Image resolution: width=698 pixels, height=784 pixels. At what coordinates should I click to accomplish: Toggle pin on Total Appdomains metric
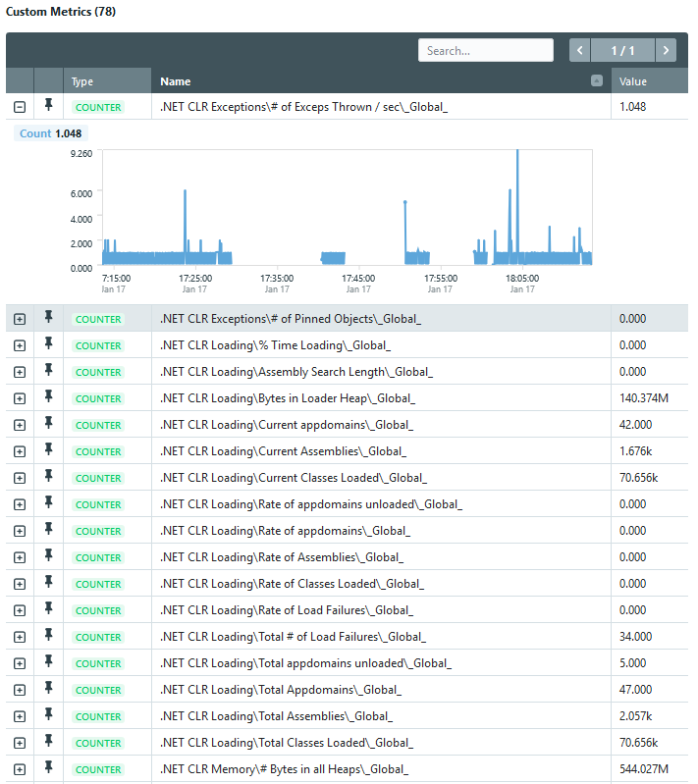point(48,688)
